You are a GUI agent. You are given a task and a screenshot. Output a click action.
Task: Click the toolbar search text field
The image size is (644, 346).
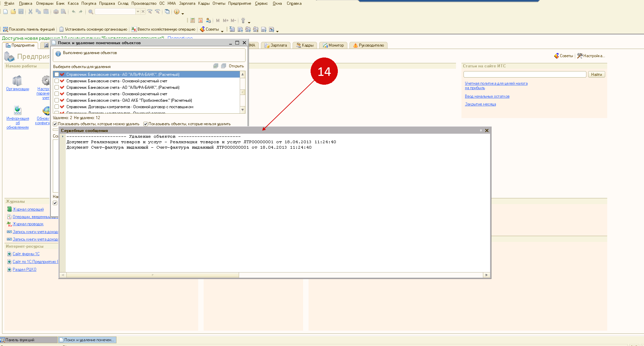[115, 12]
